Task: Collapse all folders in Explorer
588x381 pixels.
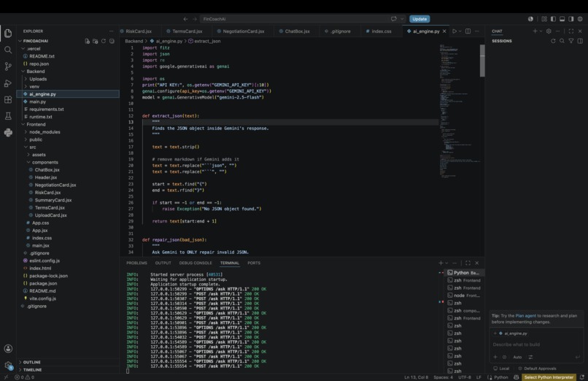Action: point(112,42)
